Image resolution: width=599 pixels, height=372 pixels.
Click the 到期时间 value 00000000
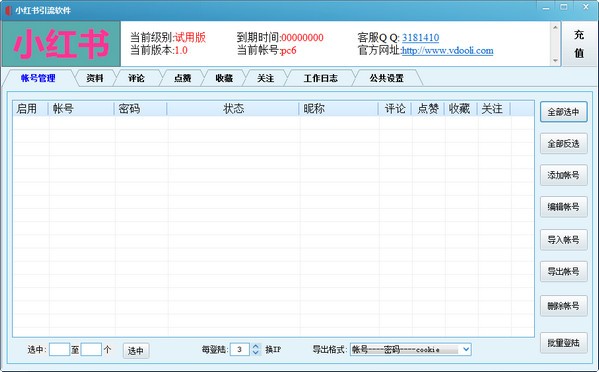pyautogui.click(x=302, y=37)
